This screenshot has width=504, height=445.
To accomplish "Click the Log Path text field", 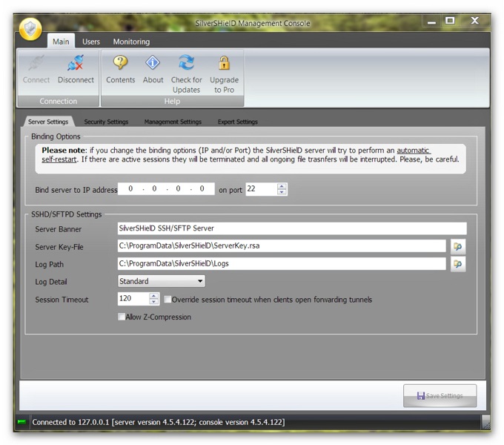I will pyautogui.click(x=282, y=263).
